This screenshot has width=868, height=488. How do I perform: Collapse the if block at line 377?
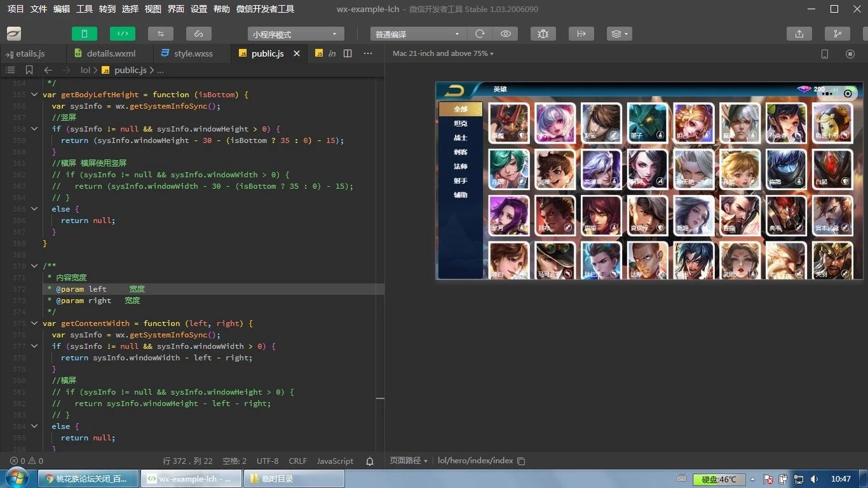click(x=34, y=346)
